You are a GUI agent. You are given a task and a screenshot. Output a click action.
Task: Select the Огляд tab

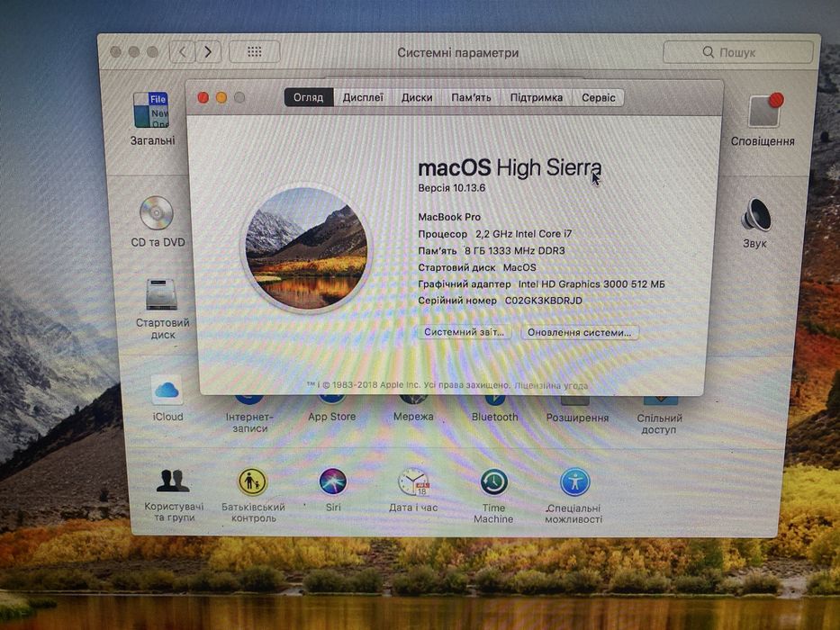click(309, 97)
